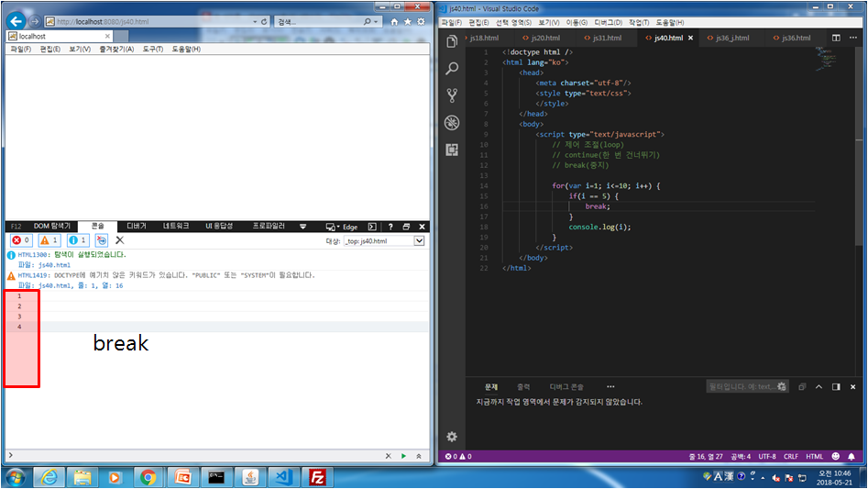Open 즐겨찾기(A) menu in Internet Explorer
The height and width of the screenshot is (489, 868).
[x=116, y=50]
